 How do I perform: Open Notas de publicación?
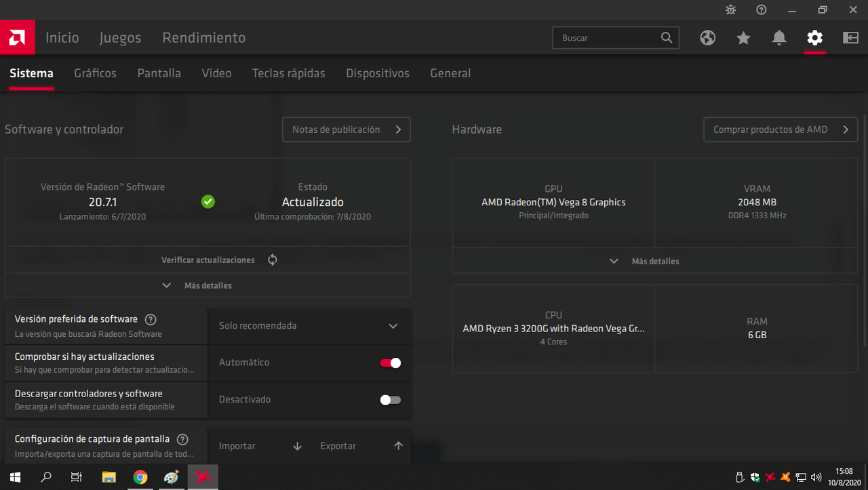347,129
